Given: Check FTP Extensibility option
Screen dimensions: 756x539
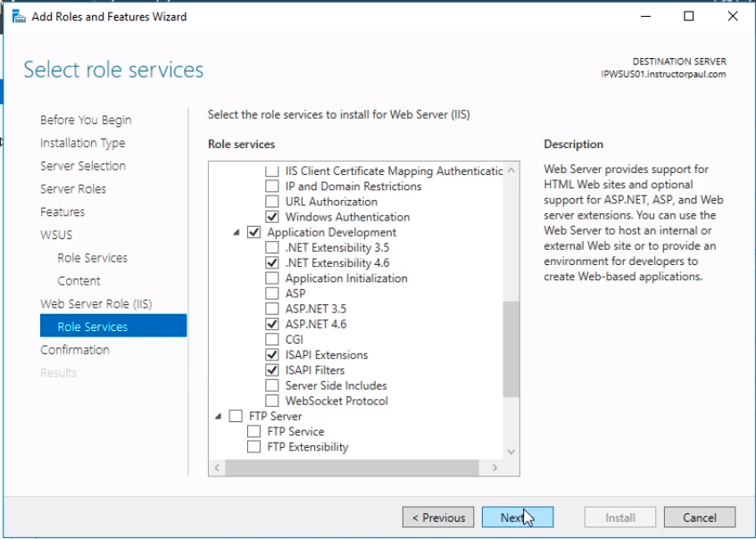Looking at the screenshot, I should pos(253,447).
